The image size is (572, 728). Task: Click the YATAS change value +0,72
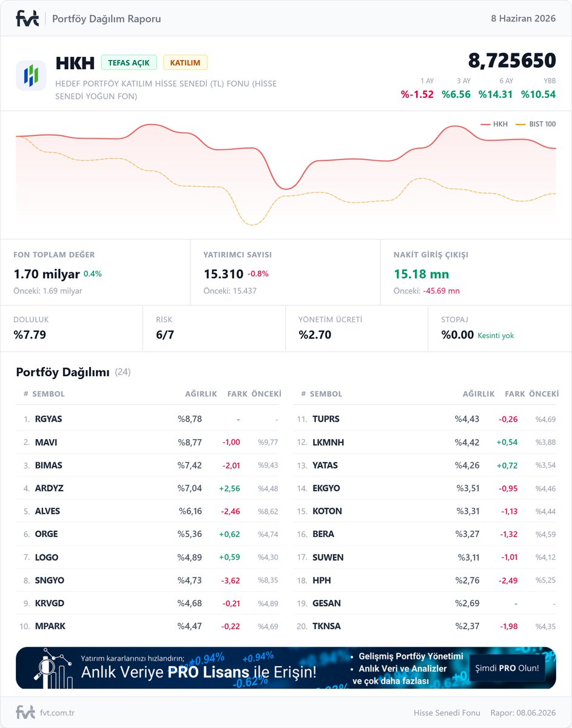pos(507,465)
